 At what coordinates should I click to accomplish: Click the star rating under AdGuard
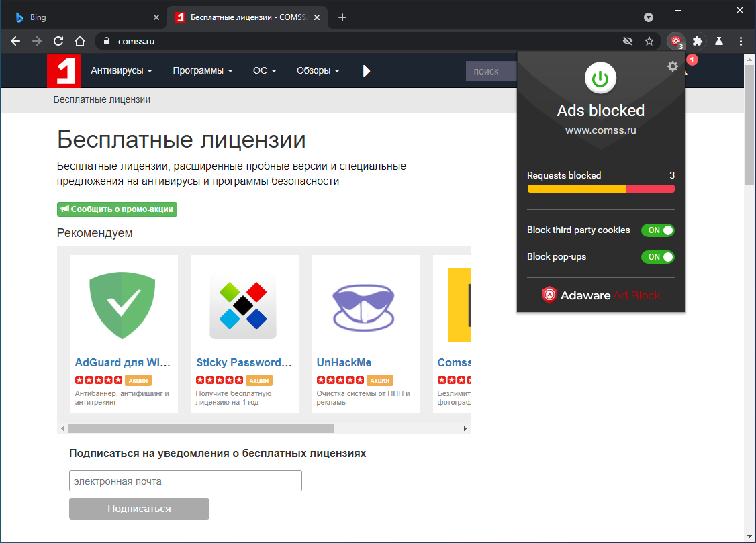click(x=98, y=380)
